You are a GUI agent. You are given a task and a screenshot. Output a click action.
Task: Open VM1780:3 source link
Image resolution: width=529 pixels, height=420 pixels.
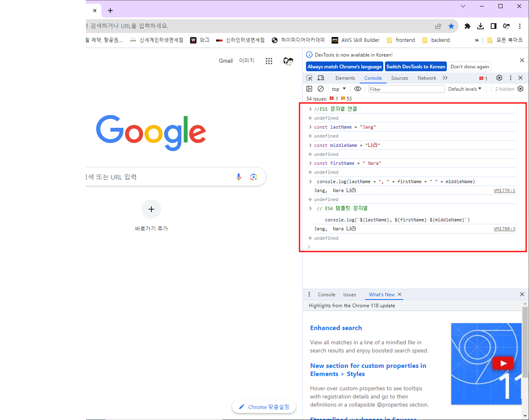tap(505, 229)
